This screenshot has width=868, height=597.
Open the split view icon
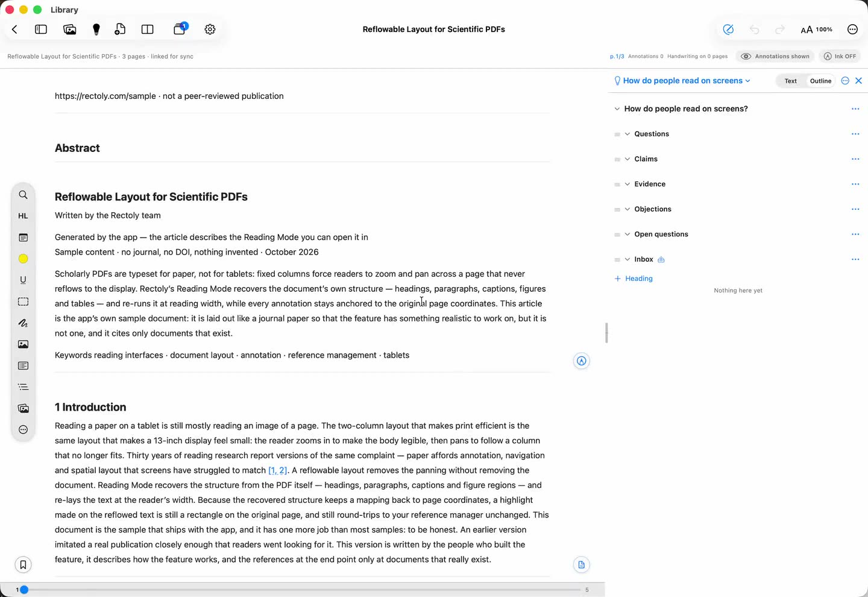pyautogui.click(x=147, y=29)
